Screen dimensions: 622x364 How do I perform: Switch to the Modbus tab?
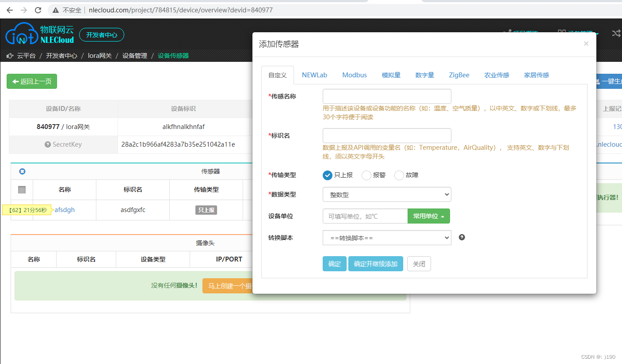[x=354, y=75]
